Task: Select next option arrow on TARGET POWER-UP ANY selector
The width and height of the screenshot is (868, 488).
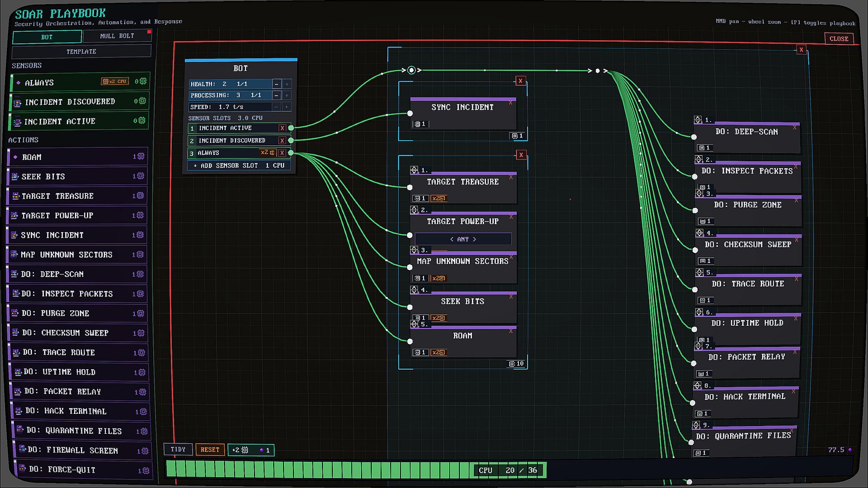Action: (x=474, y=239)
